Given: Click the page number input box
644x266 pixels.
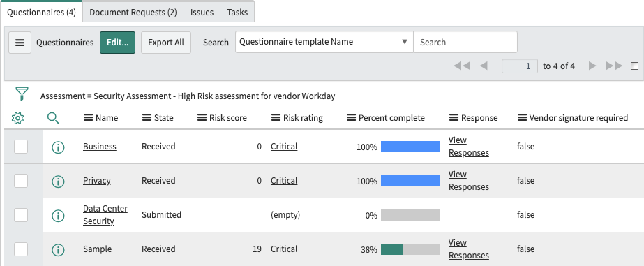Looking at the screenshot, I should [x=520, y=66].
